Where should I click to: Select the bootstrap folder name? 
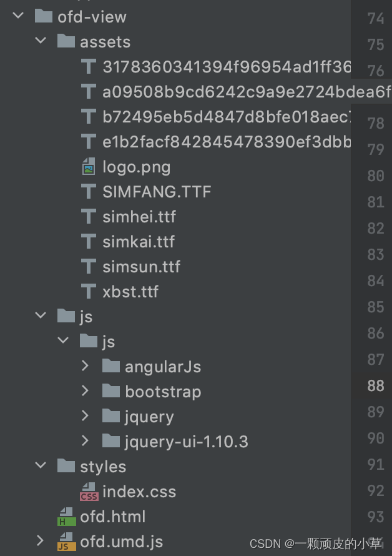(x=163, y=392)
